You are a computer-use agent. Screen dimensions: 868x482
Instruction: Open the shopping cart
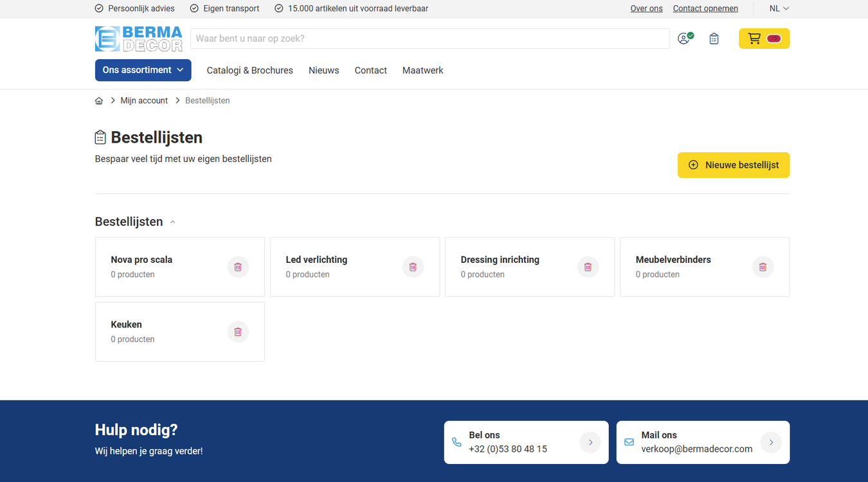tap(764, 39)
